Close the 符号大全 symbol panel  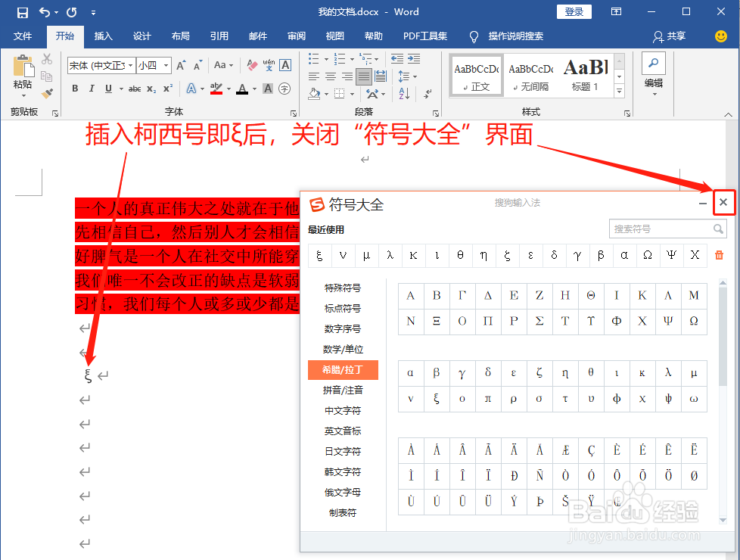click(x=723, y=203)
